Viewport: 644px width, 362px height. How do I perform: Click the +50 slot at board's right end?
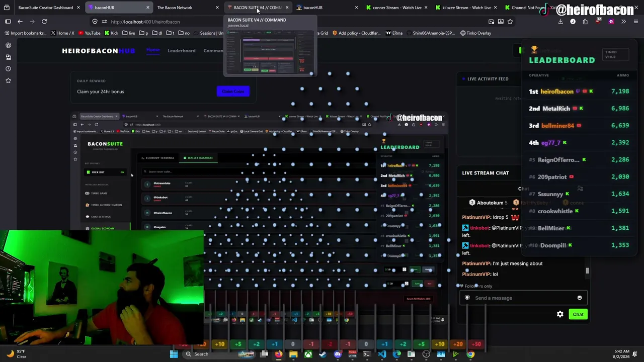pos(476,344)
